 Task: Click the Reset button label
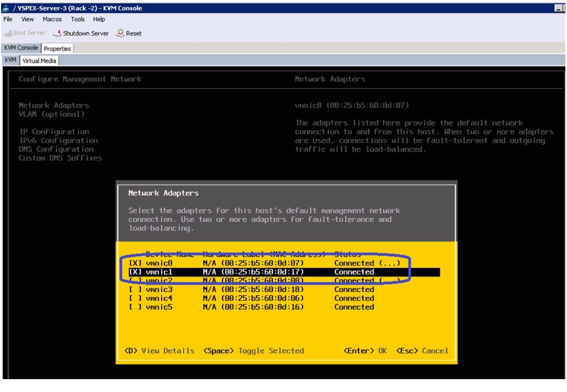(134, 33)
